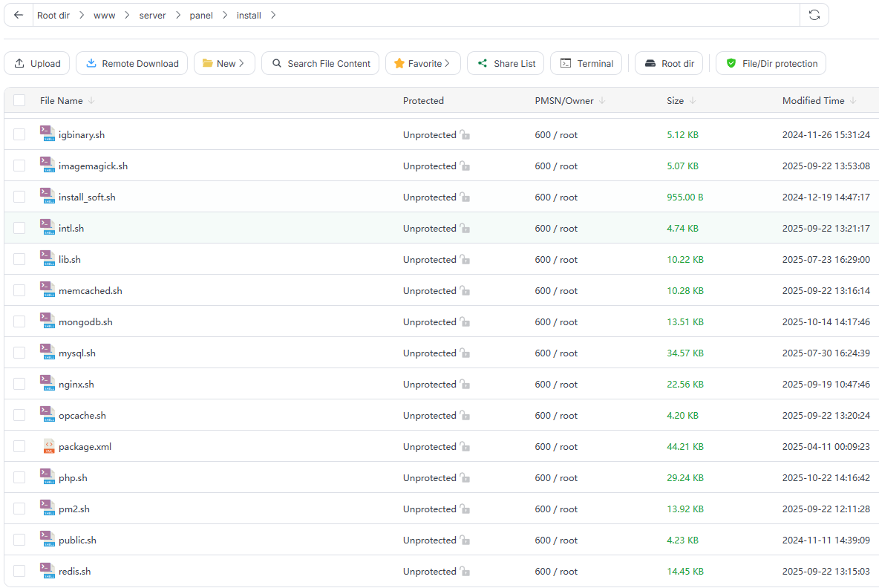Open the mongodb.sh file name
Screen dimensions: 879x588
click(85, 322)
